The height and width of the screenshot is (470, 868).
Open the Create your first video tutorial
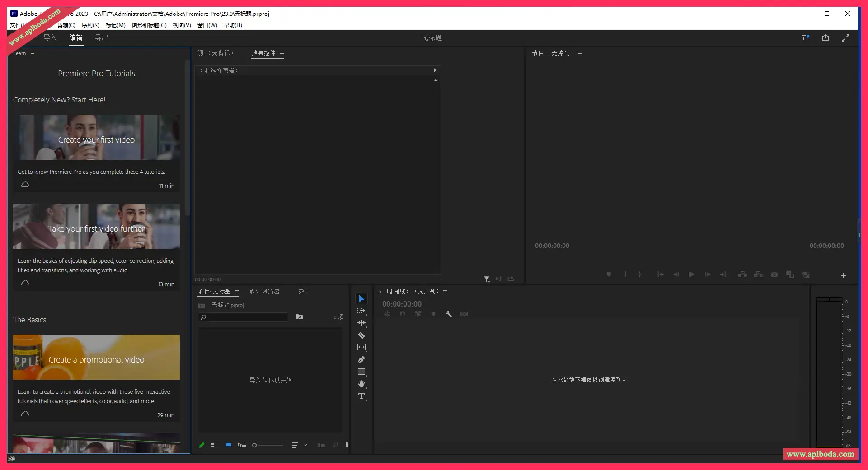(96, 138)
